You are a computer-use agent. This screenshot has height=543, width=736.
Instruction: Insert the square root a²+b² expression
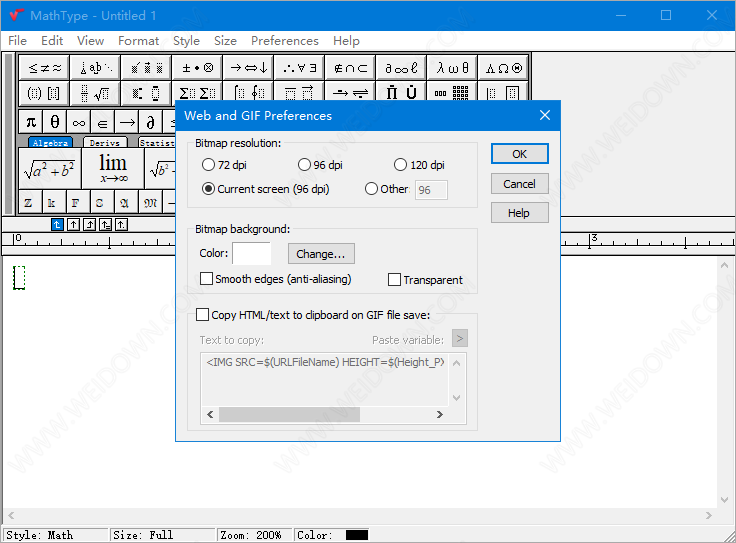tap(50, 168)
